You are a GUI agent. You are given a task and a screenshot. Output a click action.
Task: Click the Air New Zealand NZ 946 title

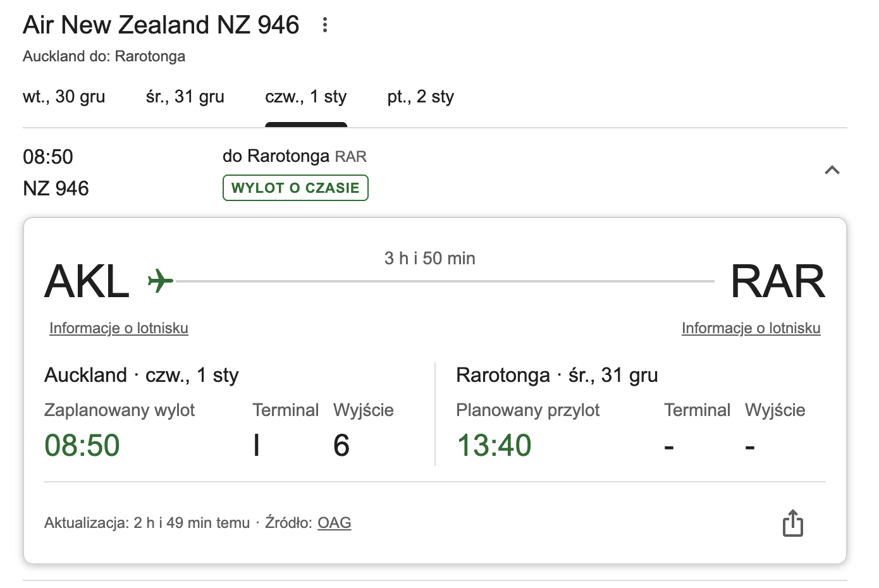tap(161, 25)
